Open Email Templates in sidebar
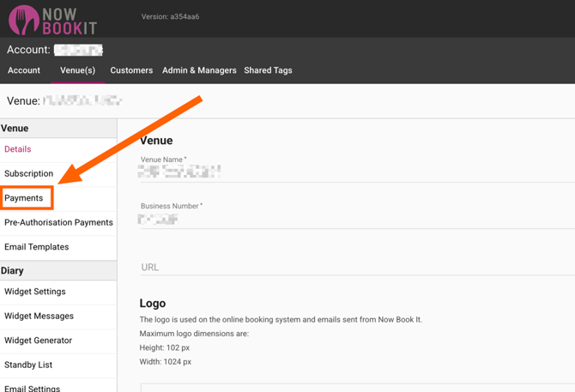575x392 pixels. 37,247
